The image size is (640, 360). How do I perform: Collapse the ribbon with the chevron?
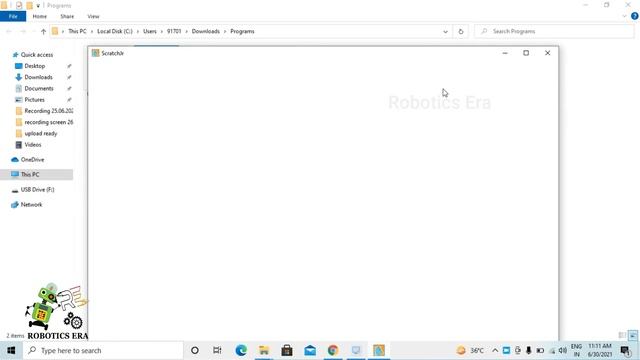[624, 16]
